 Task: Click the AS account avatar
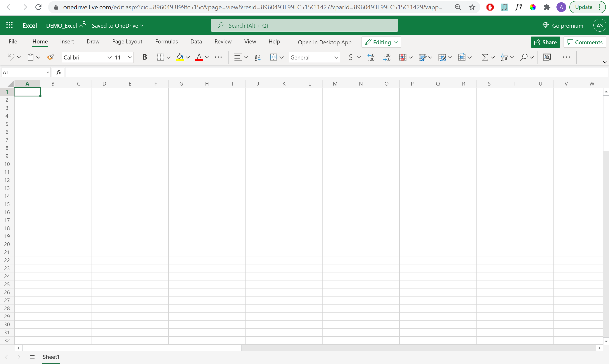click(599, 25)
